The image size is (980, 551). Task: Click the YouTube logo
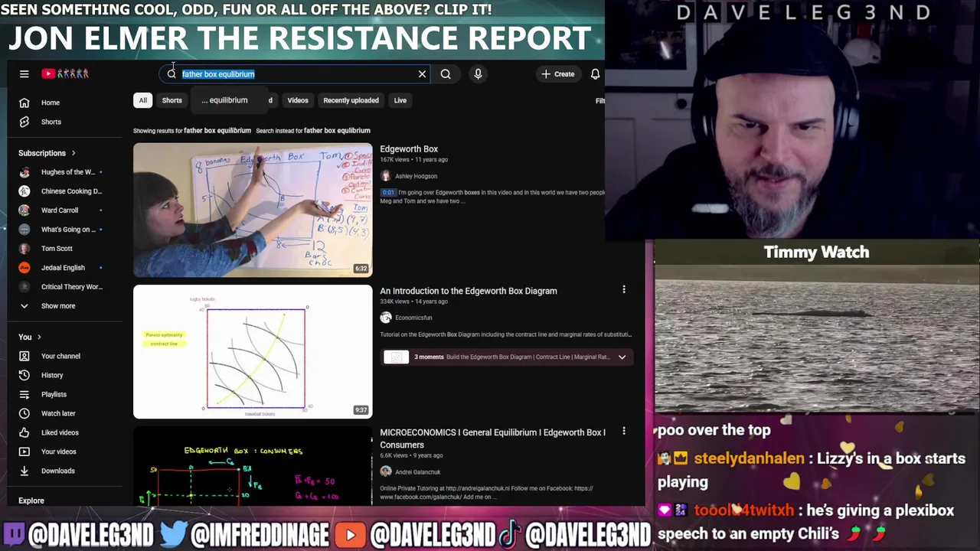[65, 74]
